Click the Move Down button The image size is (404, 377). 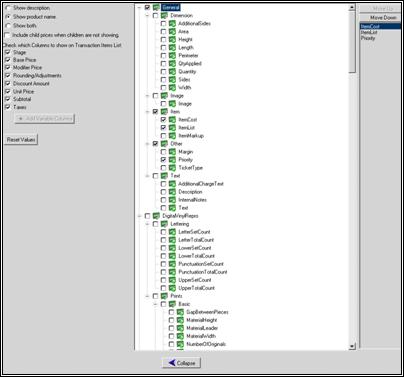pyautogui.click(x=380, y=18)
